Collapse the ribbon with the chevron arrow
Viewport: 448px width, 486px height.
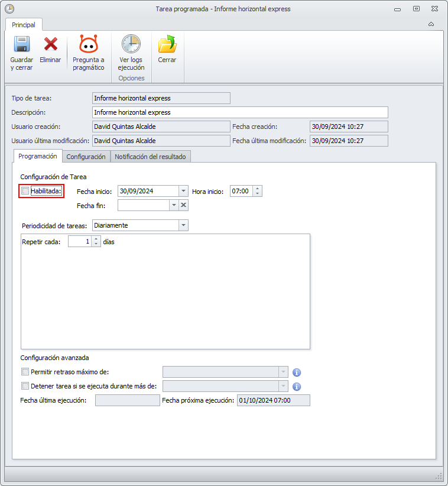point(431,24)
